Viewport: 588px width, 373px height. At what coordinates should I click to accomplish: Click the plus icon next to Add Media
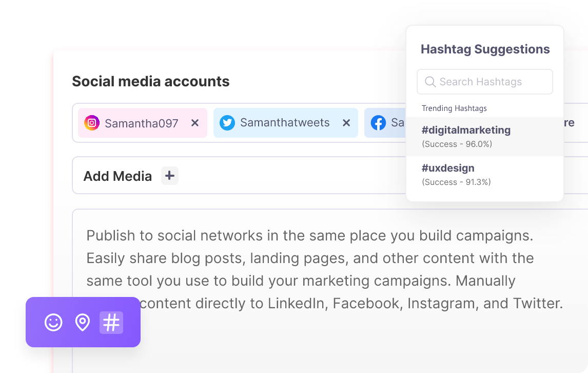169,176
